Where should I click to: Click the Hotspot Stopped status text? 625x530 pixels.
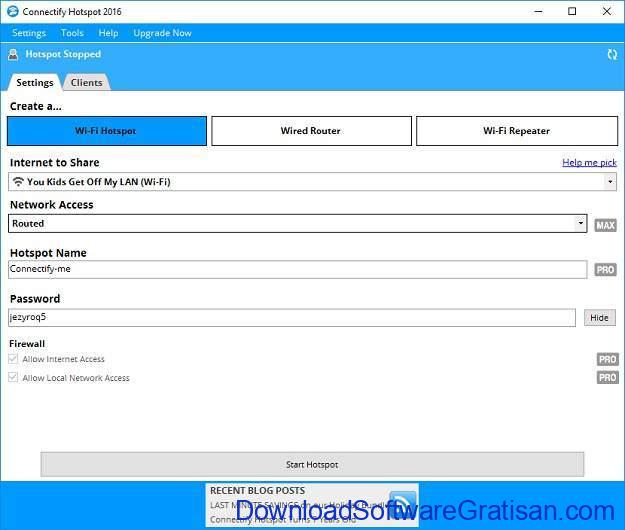63,54
